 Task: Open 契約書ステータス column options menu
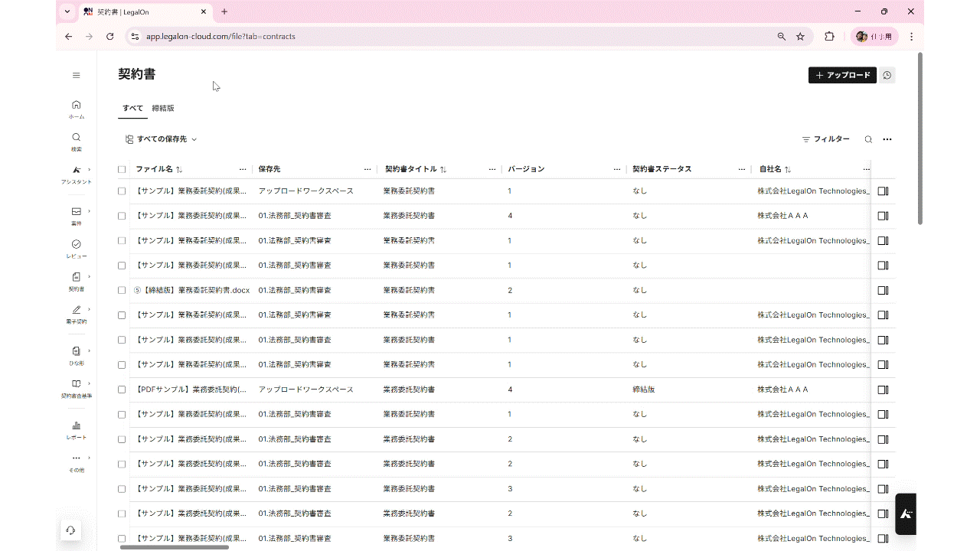point(741,169)
